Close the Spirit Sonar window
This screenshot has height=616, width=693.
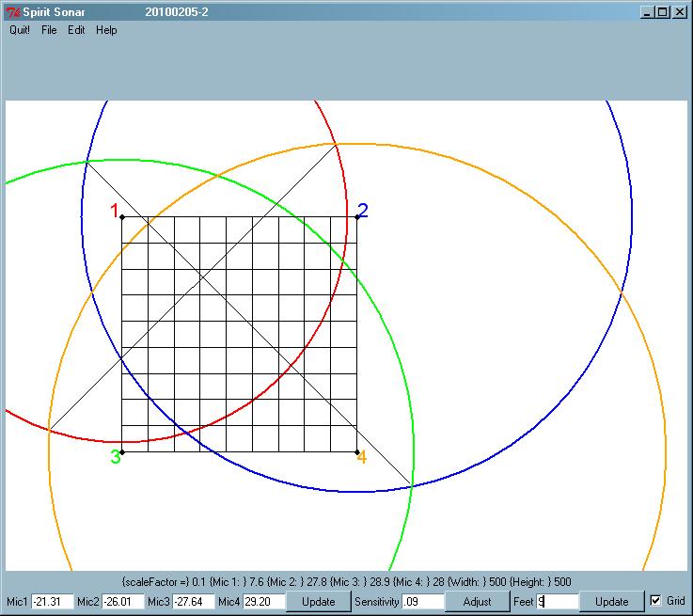point(680,12)
